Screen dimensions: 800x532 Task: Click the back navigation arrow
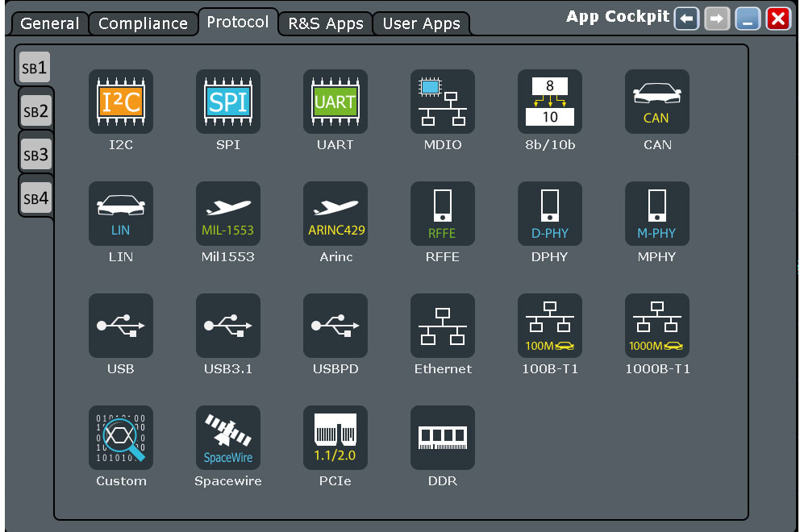tap(686, 18)
